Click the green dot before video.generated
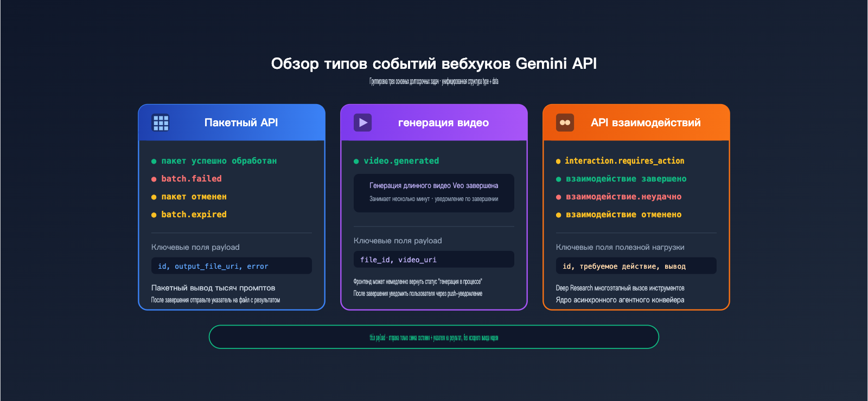Viewport: 868px width, 401px height. [356, 161]
